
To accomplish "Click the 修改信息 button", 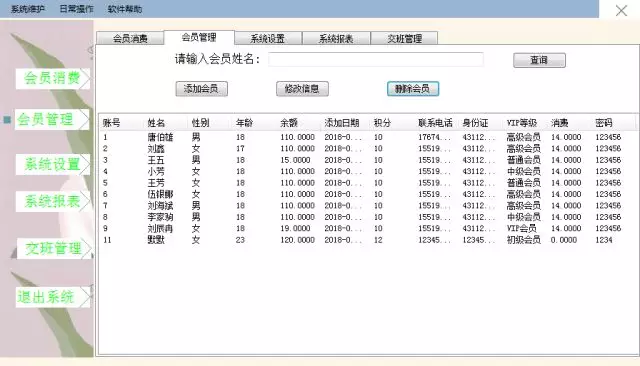I will 302,89.
